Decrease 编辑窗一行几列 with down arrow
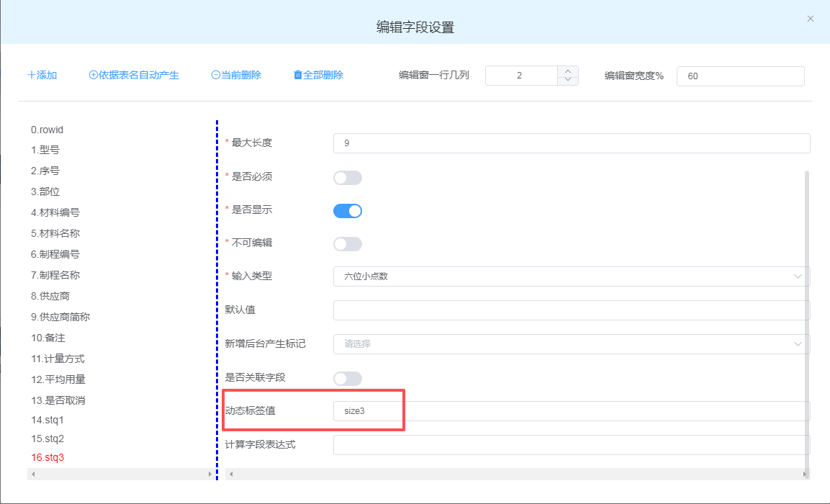This screenshot has height=504, width=830. click(x=568, y=81)
